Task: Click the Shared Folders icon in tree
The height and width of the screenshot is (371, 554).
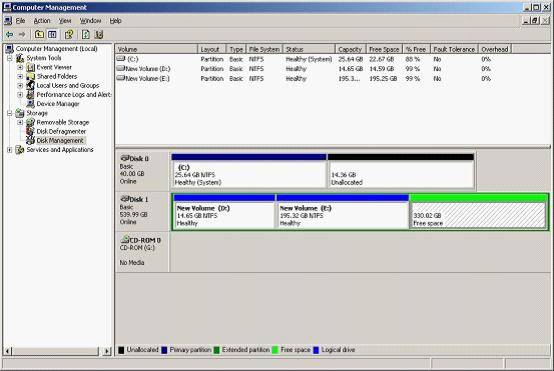Action: click(x=31, y=76)
